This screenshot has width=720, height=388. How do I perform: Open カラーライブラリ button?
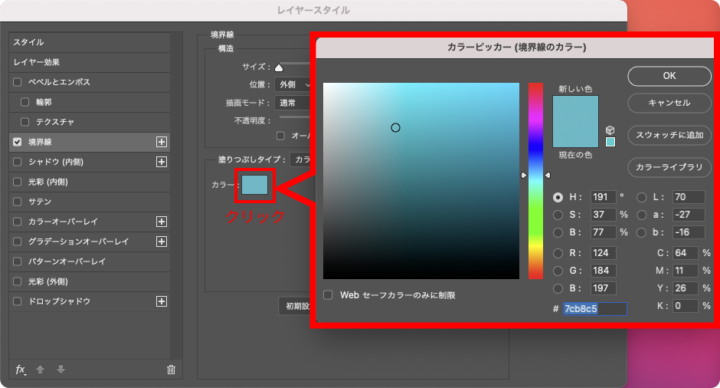669,167
